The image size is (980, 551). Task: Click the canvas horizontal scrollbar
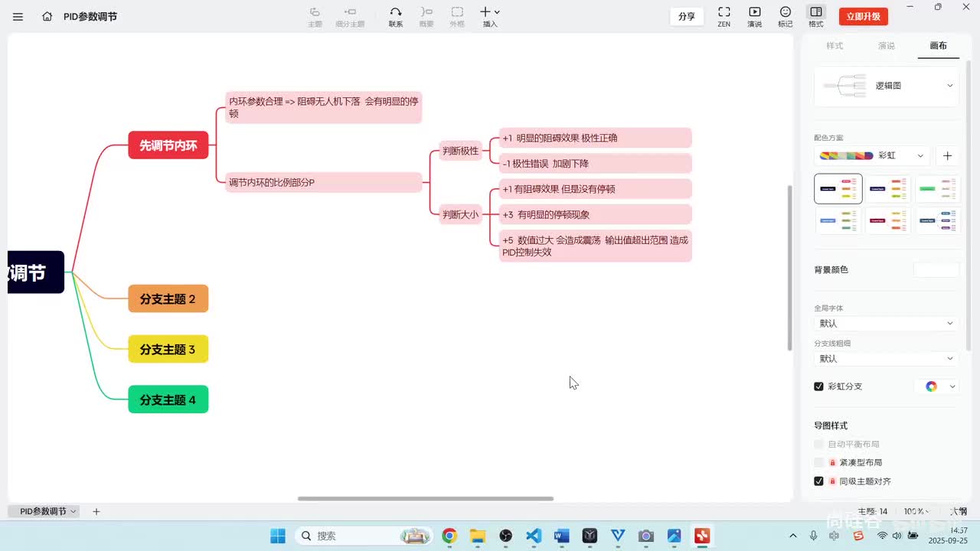[426, 499]
